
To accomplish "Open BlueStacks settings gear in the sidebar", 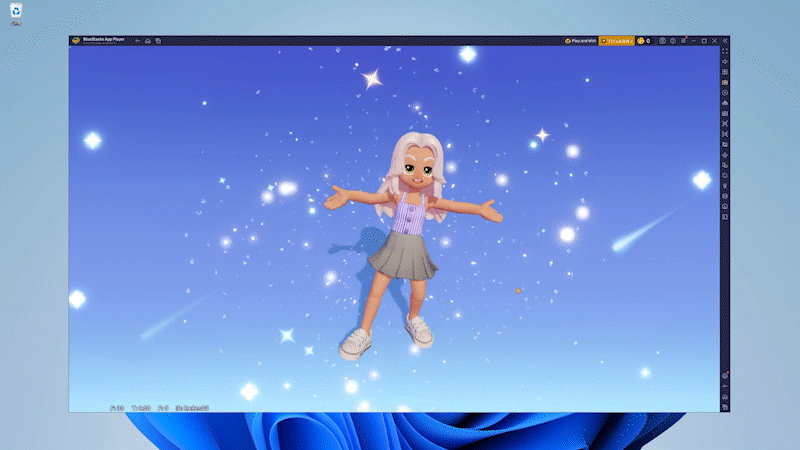I will click(x=725, y=375).
